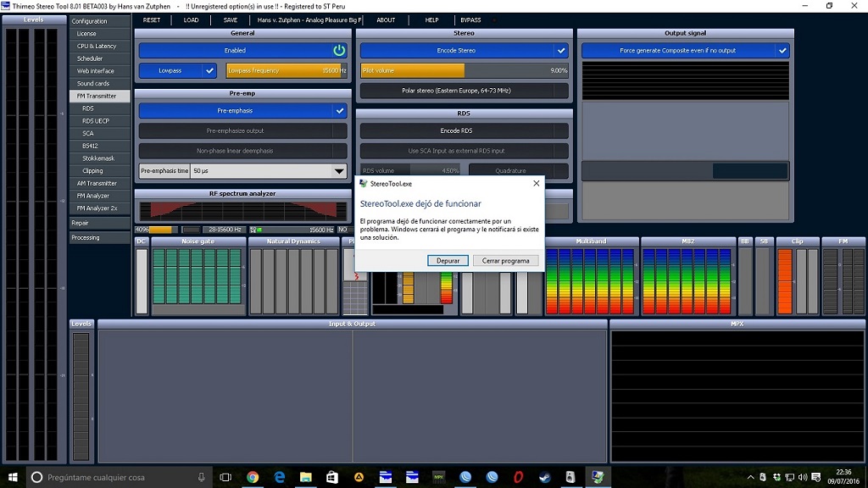868x488 pixels.
Task: Open the Sound cards section
Action: (x=100, y=84)
